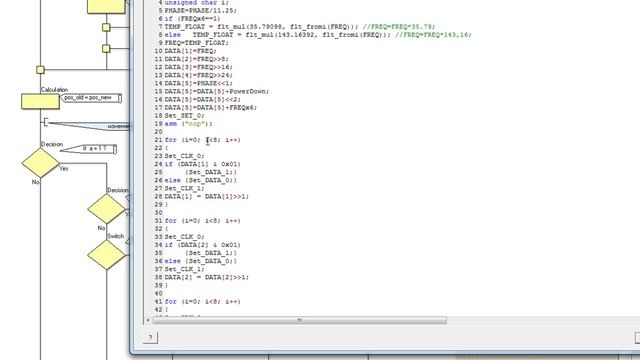The height and width of the screenshot is (360, 640).
Task: Click the junction square left of Calculation label
Action: coord(40,70)
